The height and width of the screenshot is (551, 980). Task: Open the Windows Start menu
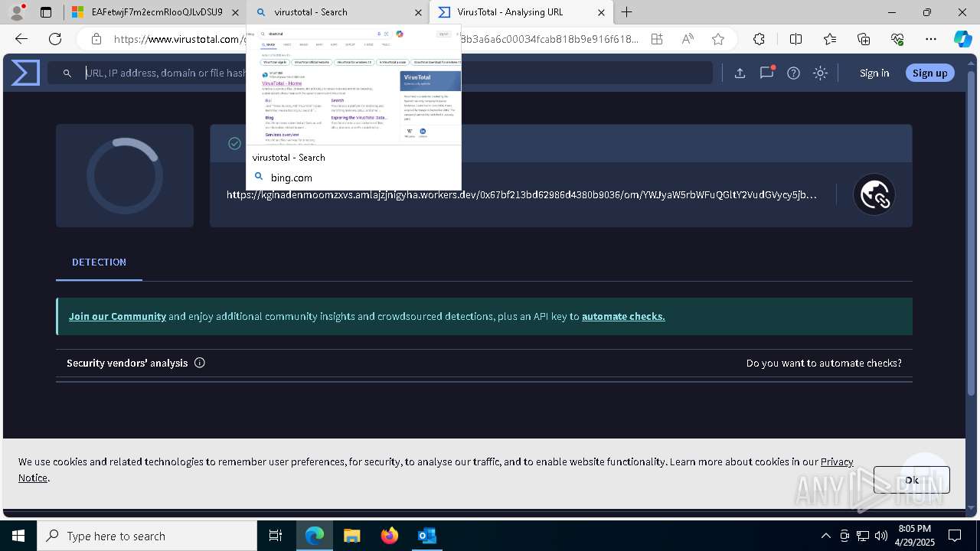(x=18, y=536)
